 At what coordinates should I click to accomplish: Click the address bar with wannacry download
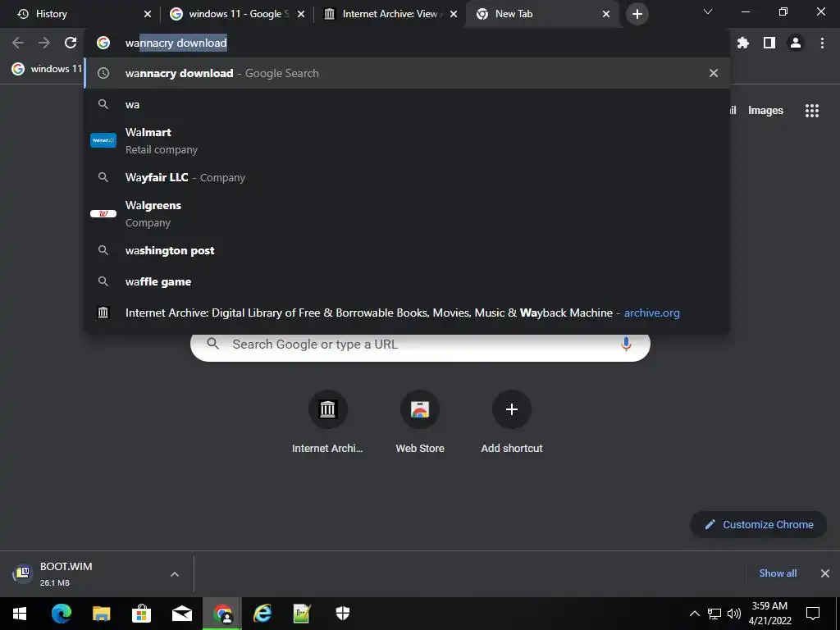coord(407,43)
